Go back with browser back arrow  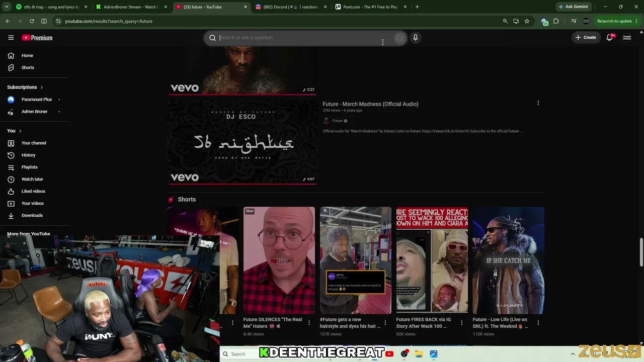[8, 21]
